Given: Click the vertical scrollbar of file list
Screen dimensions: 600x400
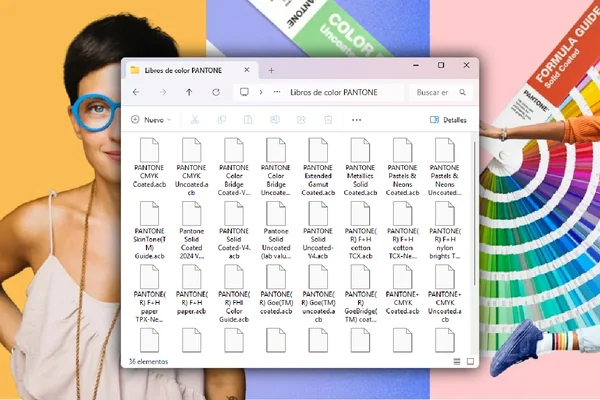Looking at the screenshot, I should tap(474, 213).
